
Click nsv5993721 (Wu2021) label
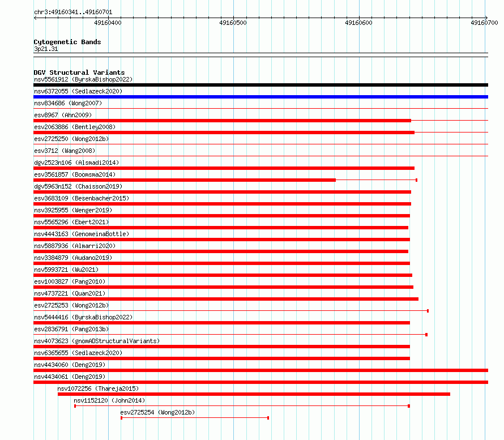[x=66, y=270]
